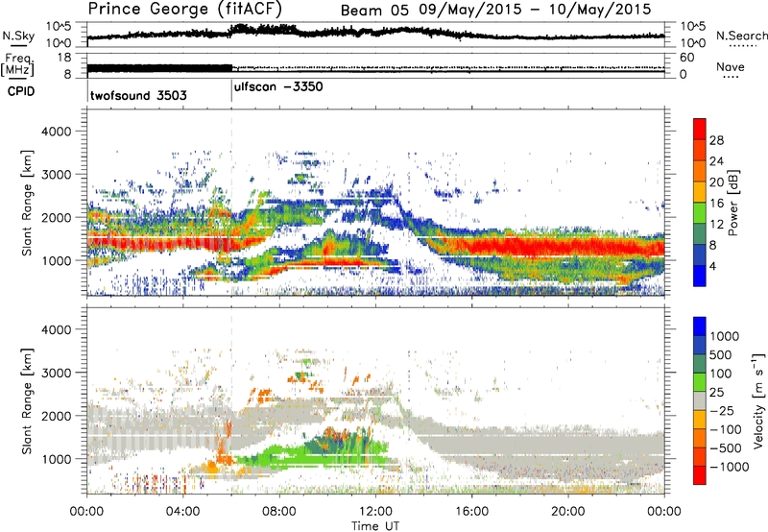Image resolution: width=768 pixels, height=532 pixels.
Task: Click the Velocity color bar near 25
Action: pyautogui.click(x=700, y=392)
